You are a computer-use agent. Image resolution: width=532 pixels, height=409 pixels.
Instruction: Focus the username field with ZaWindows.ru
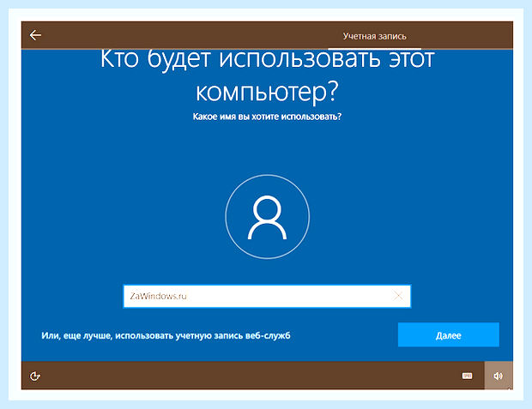click(x=267, y=296)
